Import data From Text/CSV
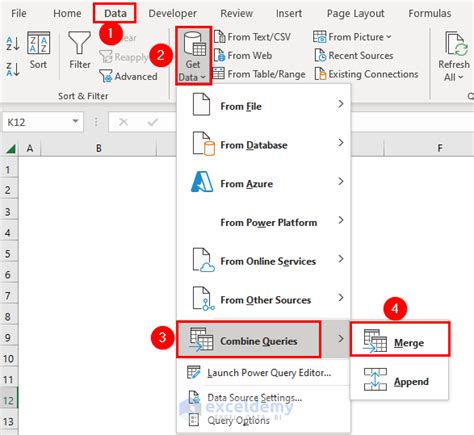This screenshot has height=435, width=474. [252, 37]
